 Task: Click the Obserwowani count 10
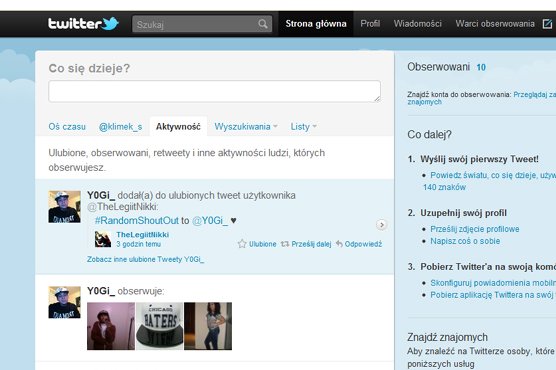pos(481,67)
